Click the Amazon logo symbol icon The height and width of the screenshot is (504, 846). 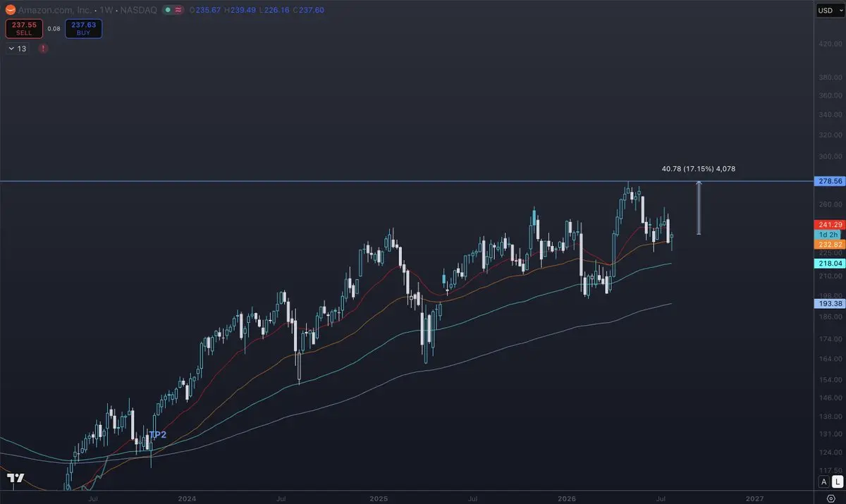click(10, 10)
